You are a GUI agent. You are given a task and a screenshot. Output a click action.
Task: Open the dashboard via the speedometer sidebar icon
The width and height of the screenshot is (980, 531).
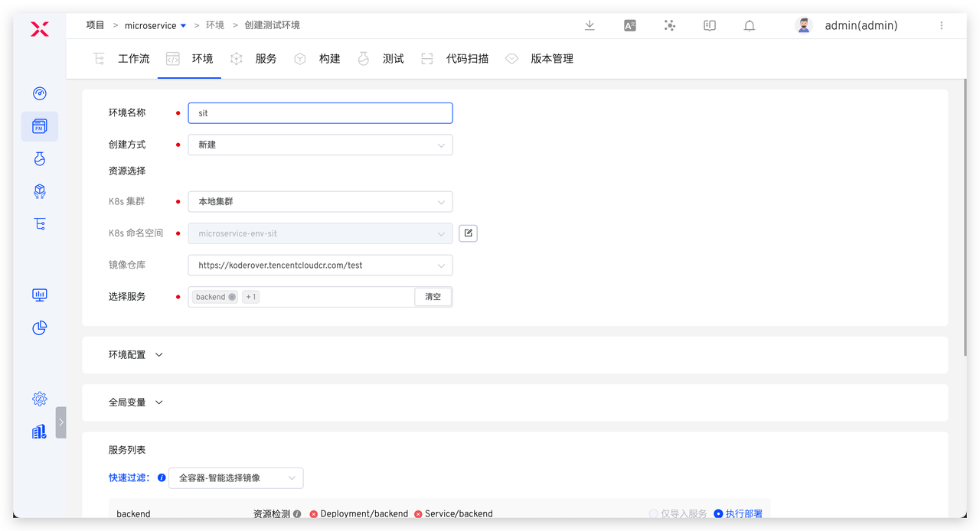[x=39, y=93]
